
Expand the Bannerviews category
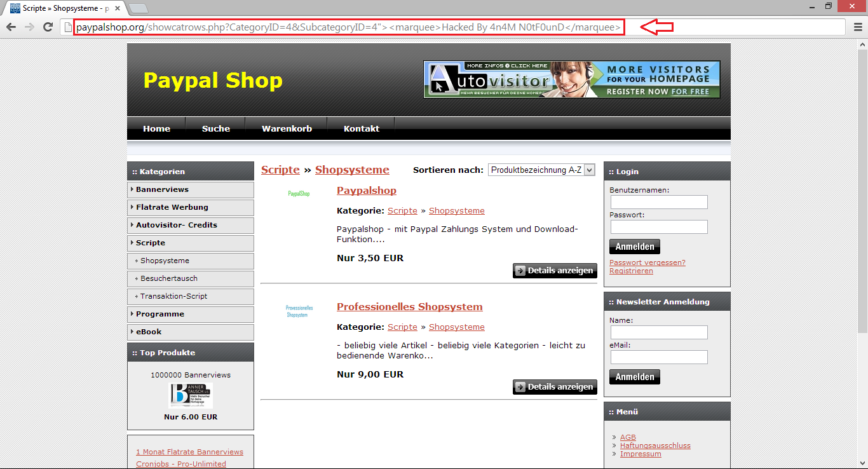click(x=191, y=189)
